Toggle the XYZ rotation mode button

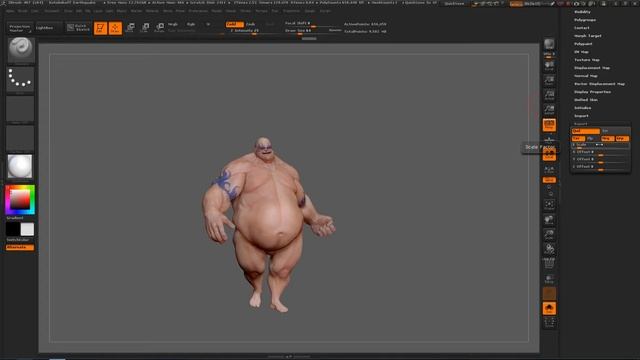(549, 180)
